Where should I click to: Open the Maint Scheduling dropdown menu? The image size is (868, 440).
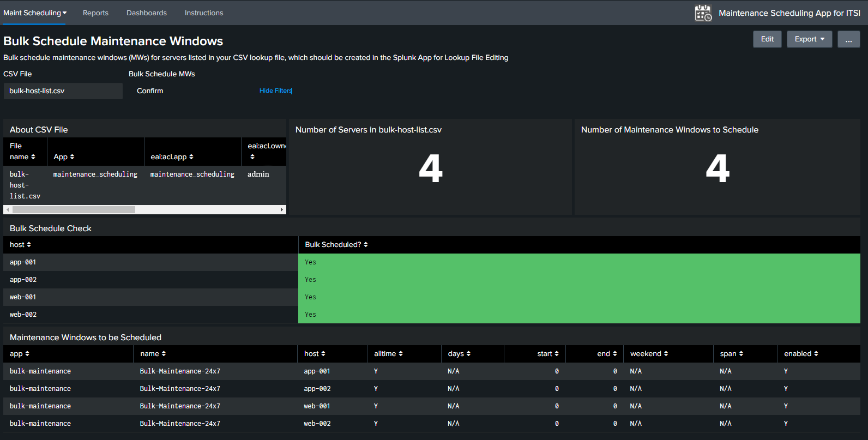pyautogui.click(x=35, y=13)
